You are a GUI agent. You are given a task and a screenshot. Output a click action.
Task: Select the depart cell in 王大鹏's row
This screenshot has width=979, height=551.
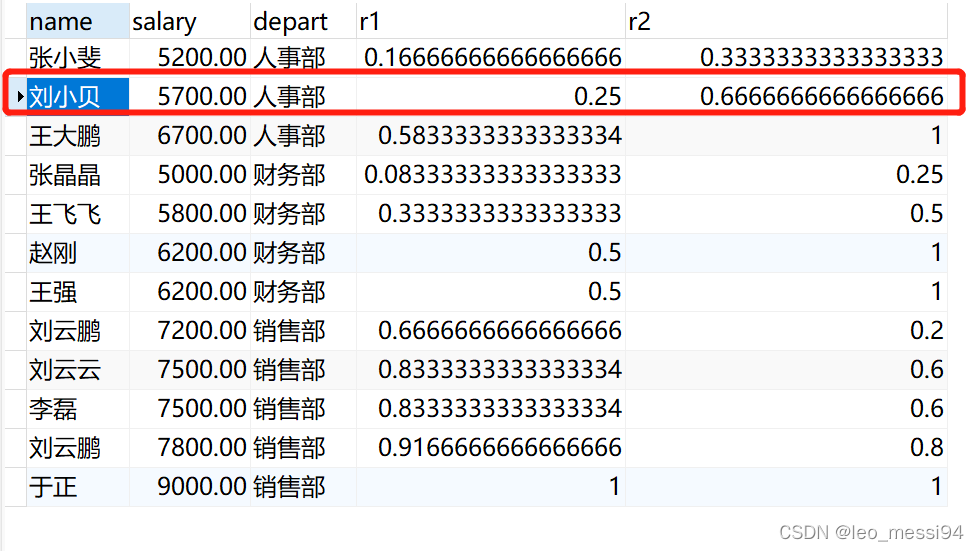tap(303, 135)
